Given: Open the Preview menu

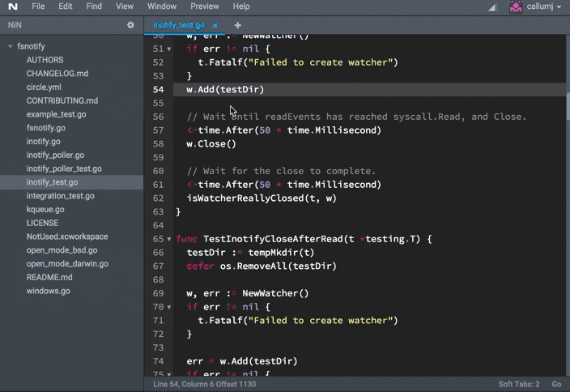Looking at the screenshot, I should pos(205,6).
